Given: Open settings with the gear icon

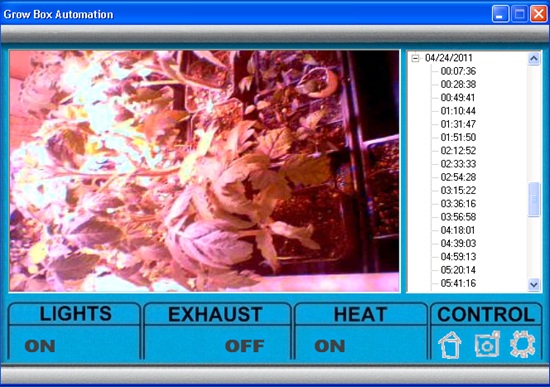Looking at the screenshot, I should (x=523, y=344).
